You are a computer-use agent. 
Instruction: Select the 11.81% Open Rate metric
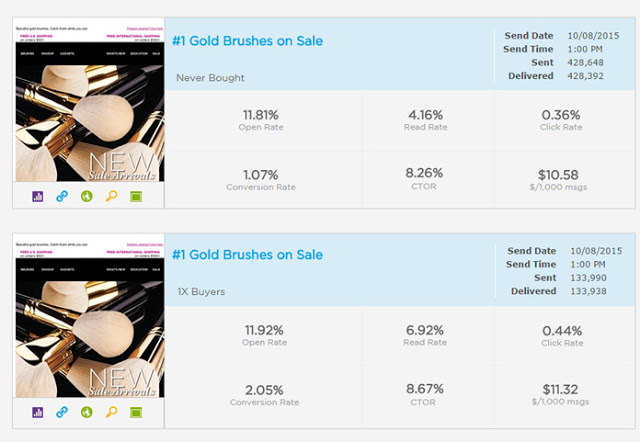tap(263, 119)
